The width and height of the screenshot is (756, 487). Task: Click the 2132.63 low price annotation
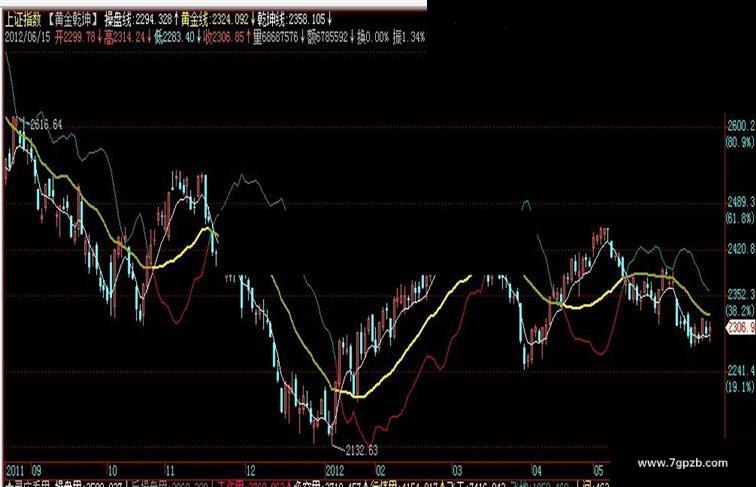tap(362, 450)
